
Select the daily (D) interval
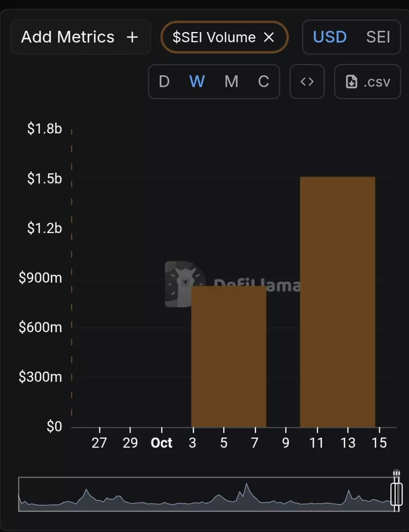[164, 82]
